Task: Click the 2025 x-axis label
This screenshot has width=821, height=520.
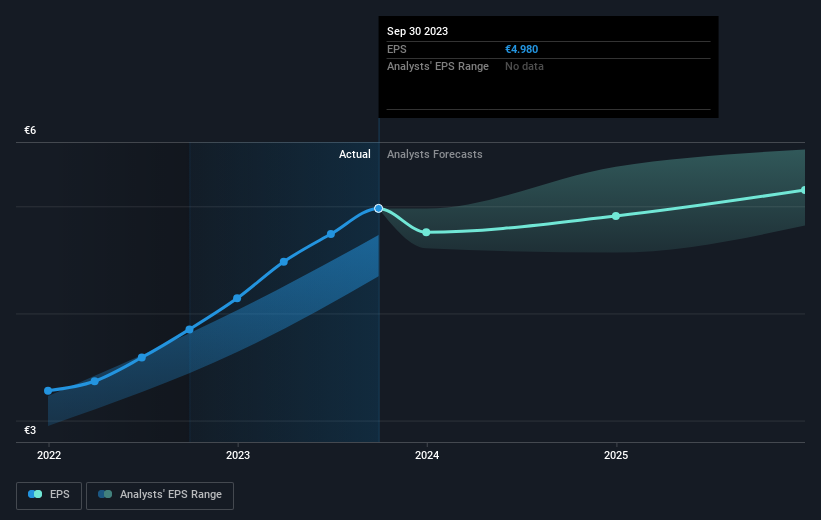Action: [x=616, y=455]
